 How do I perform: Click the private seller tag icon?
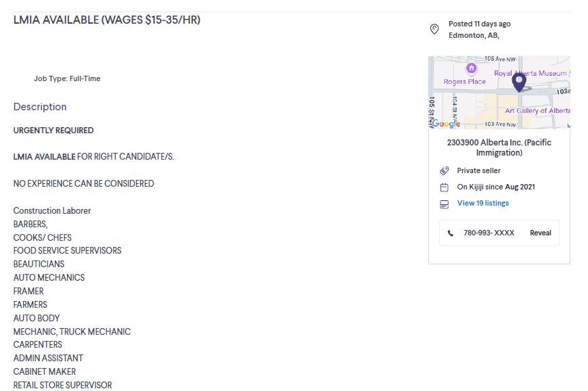coord(444,171)
